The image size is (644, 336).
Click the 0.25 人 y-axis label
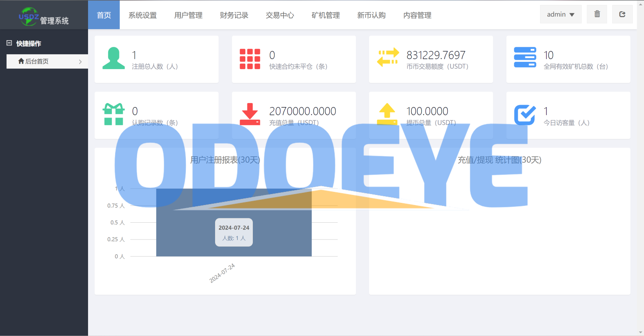click(116, 239)
